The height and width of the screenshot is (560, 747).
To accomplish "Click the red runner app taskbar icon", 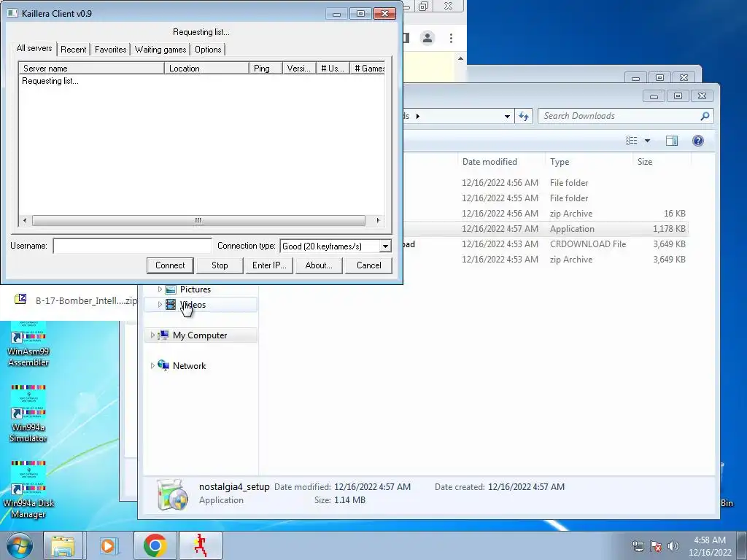I will [200, 545].
